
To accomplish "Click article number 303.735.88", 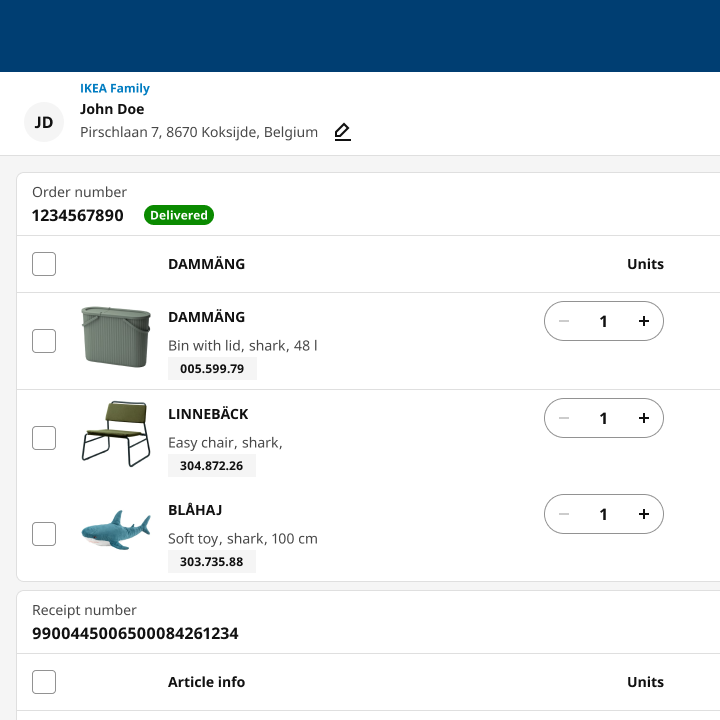I will pos(212,562).
